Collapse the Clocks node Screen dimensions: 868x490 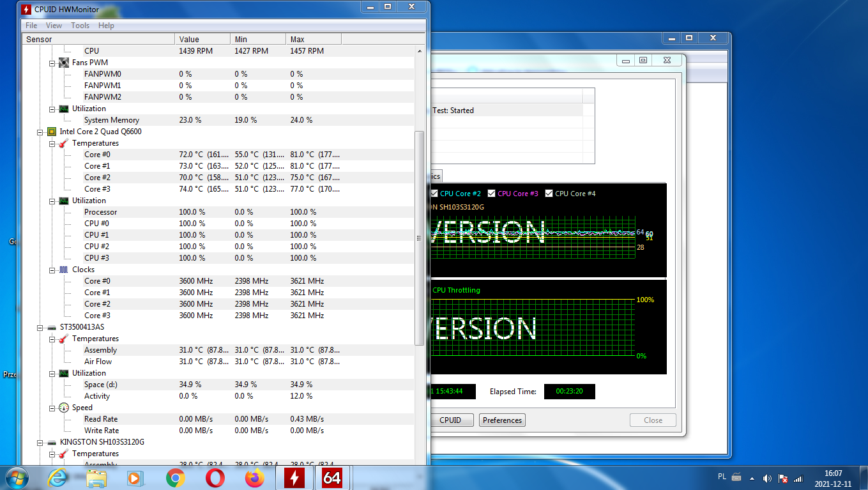click(x=52, y=270)
